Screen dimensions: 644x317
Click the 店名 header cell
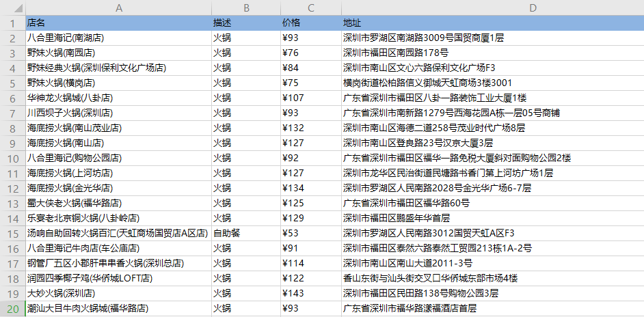[119, 23]
